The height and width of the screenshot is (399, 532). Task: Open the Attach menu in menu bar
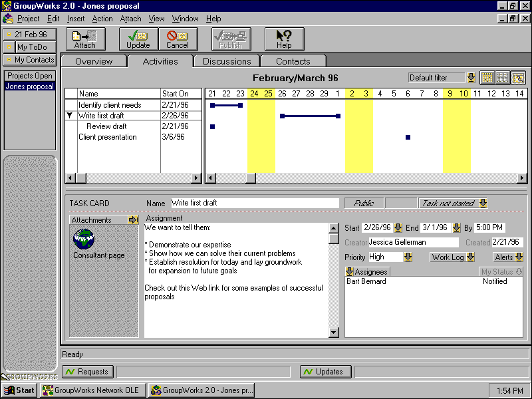coord(130,19)
